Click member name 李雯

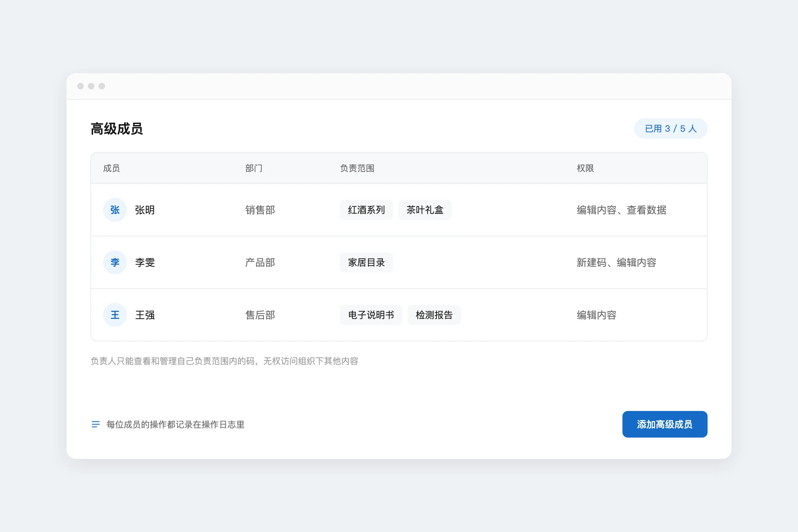click(145, 263)
